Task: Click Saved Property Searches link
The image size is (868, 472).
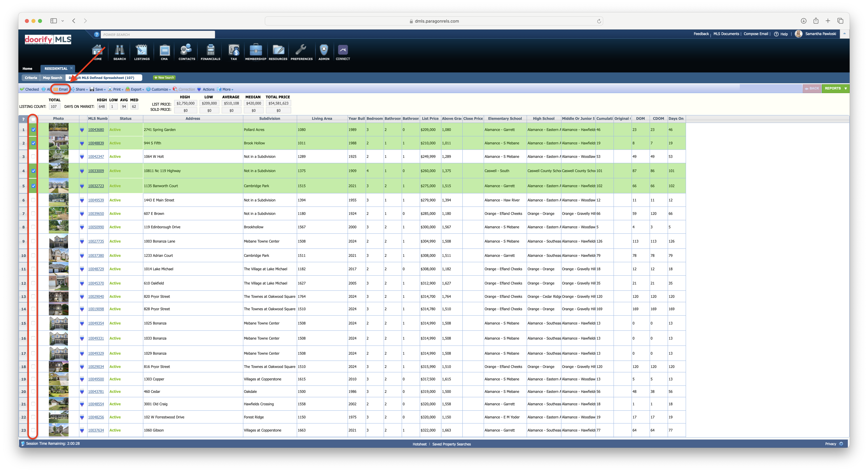Action: (x=452, y=444)
